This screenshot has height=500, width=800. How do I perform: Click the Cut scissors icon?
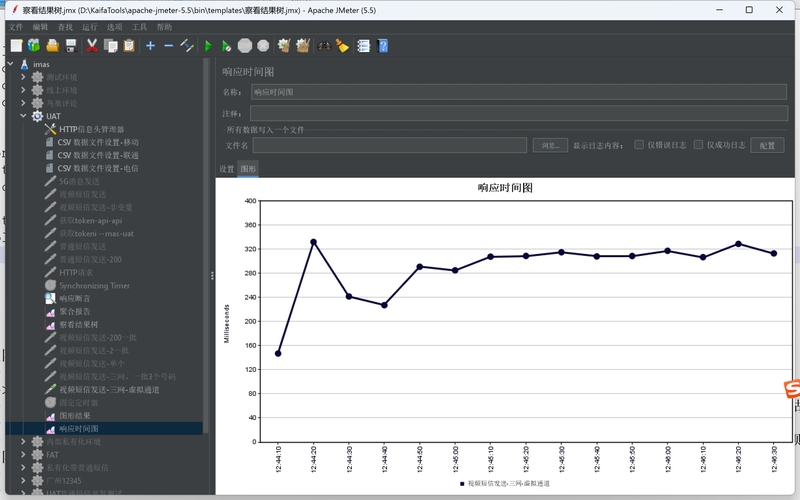coord(92,46)
